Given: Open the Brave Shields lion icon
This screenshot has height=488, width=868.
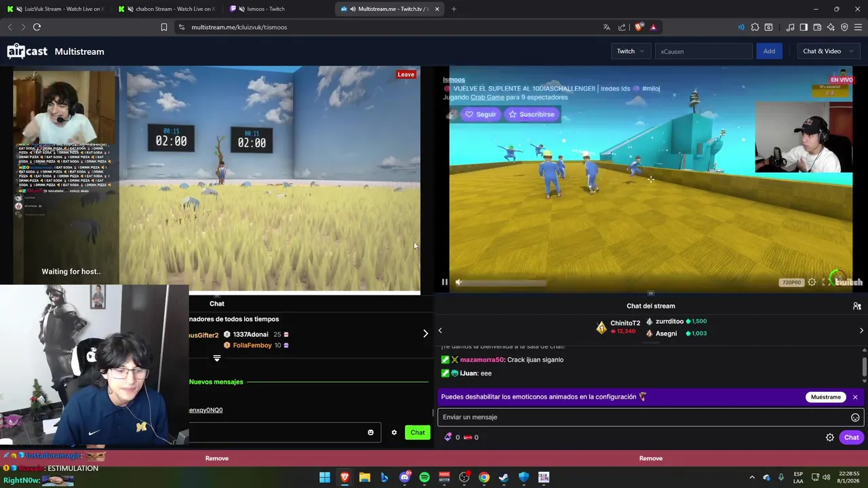Looking at the screenshot, I should 639,27.
